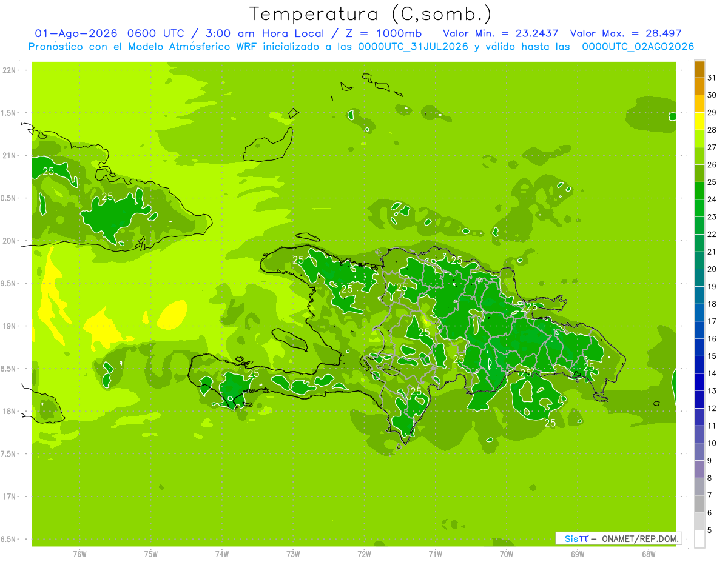Click the 22N latitude axis label
The image size is (728, 562).
(x=10, y=70)
